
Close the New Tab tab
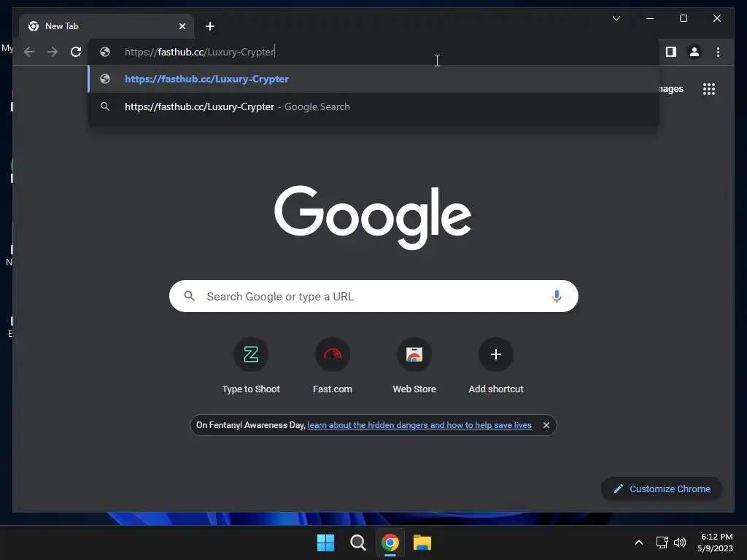click(x=182, y=26)
